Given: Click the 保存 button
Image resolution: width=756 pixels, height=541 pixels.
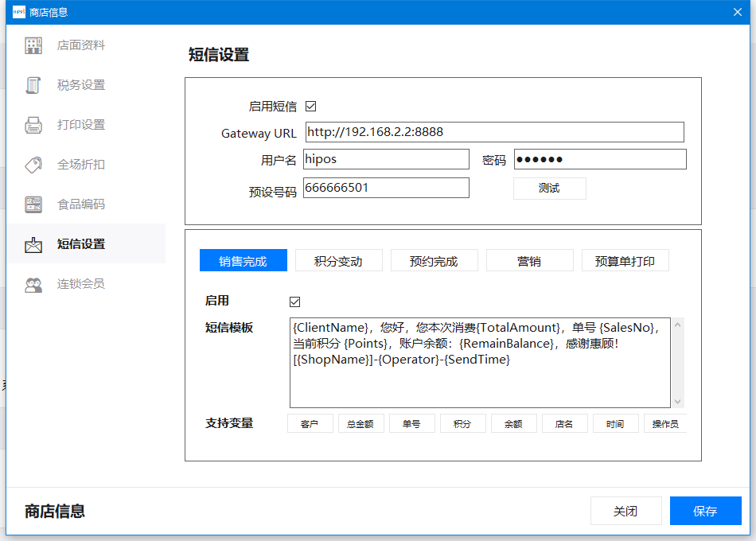Looking at the screenshot, I should [705, 511].
